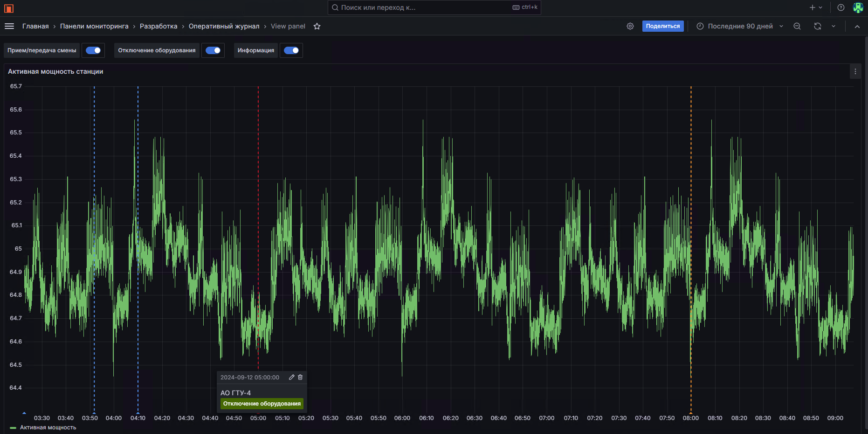Zoom out the time range
The height and width of the screenshot is (434, 868).
pos(797,26)
